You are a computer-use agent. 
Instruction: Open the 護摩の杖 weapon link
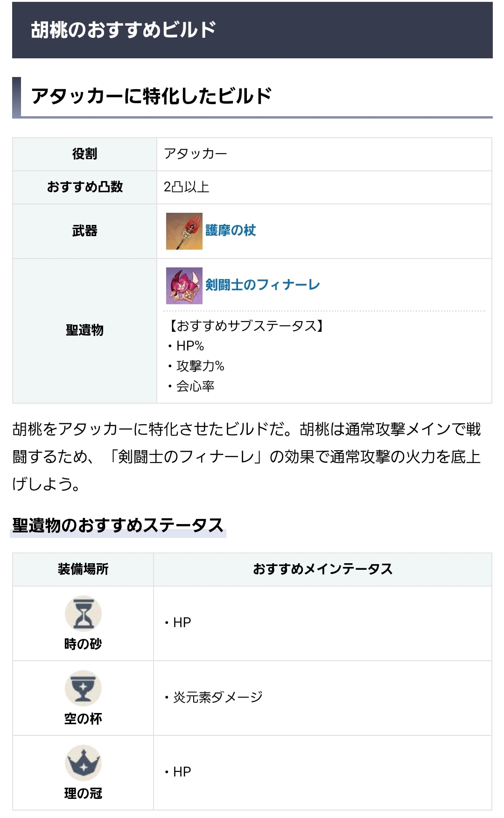point(231,231)
